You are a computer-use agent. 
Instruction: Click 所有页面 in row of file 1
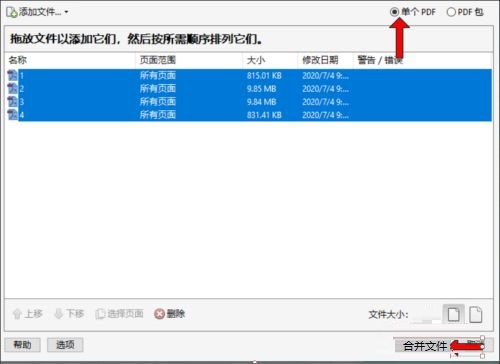157,75
